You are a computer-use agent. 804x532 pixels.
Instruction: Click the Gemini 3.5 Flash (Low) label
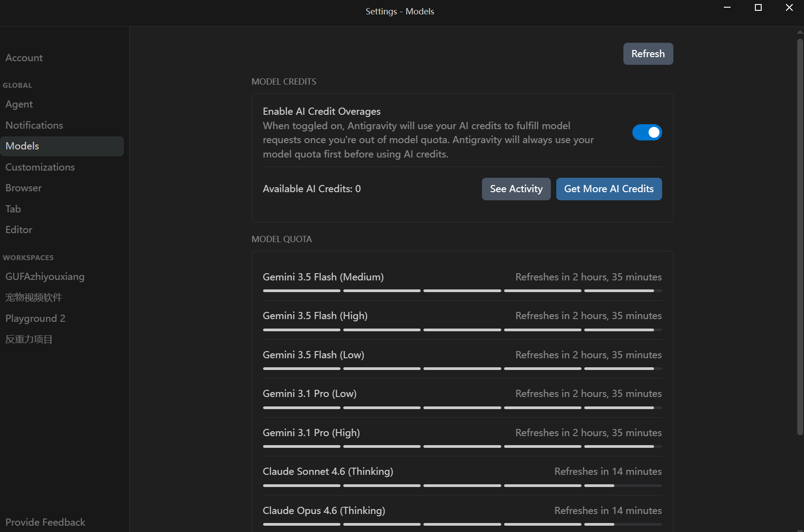tap(313, 355)
